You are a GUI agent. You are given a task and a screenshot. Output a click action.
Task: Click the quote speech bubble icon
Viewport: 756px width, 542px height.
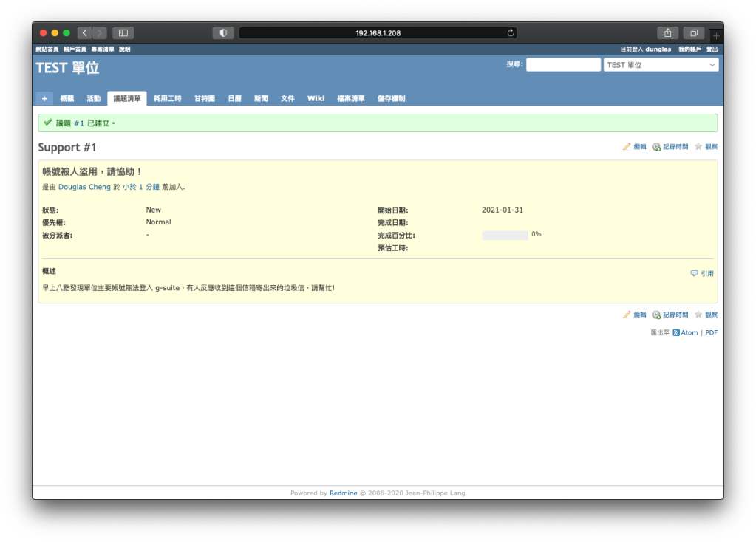694,273
